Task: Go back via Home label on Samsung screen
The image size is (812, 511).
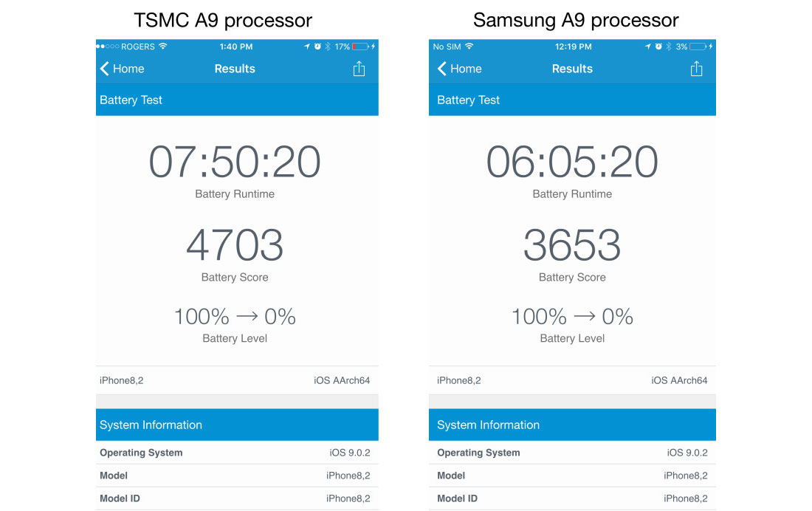Action: 466,69
